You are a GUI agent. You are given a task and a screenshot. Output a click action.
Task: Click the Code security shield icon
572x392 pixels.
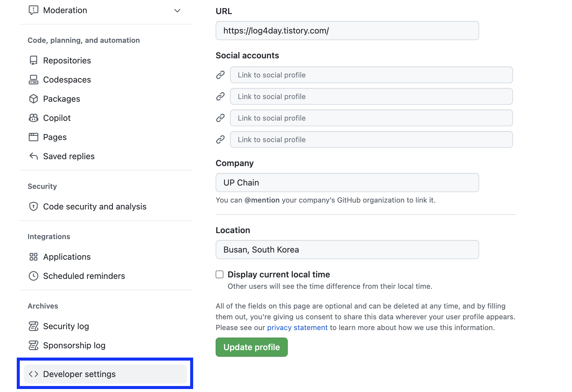coord(33,206)
